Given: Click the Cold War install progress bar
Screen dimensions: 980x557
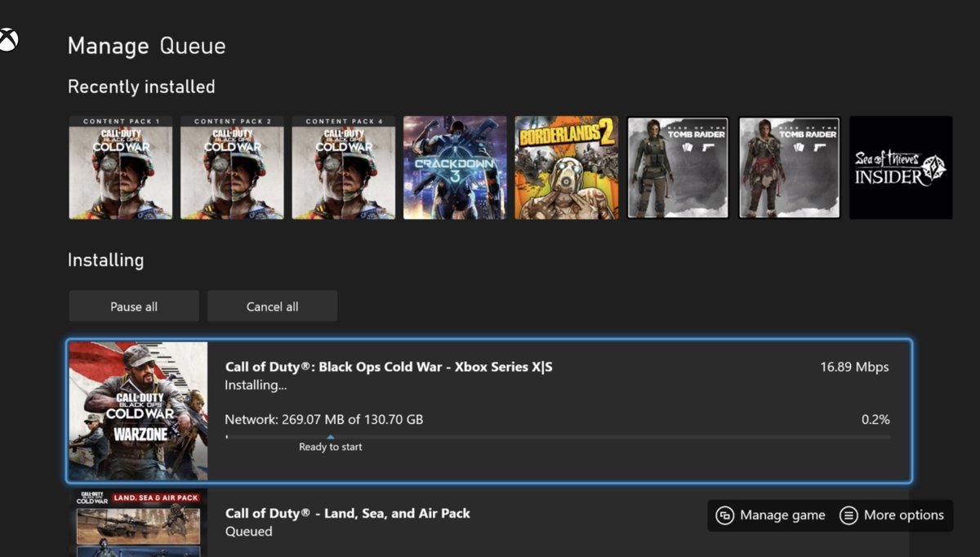Looking at the screenshot, I should tap(558, 437).
